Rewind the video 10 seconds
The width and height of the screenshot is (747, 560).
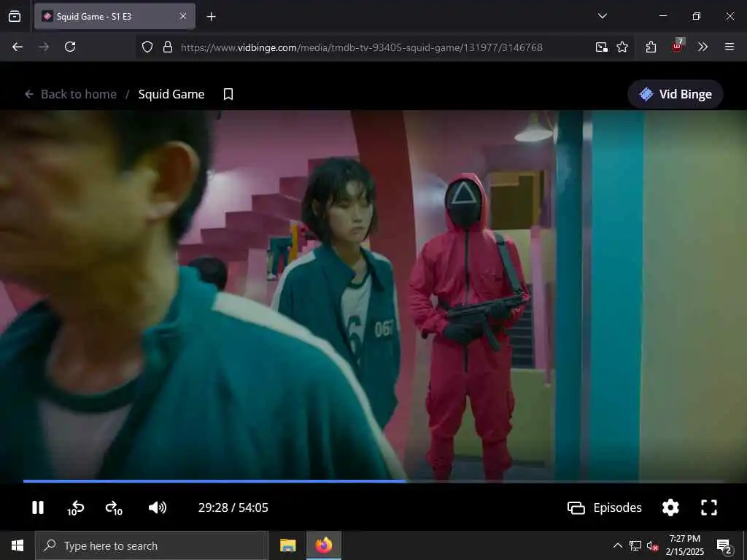75,508
